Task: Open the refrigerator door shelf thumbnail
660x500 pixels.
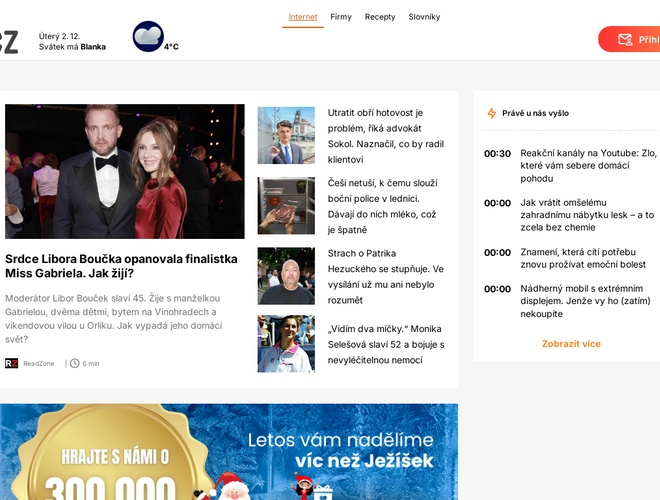Action: point(286,206)
